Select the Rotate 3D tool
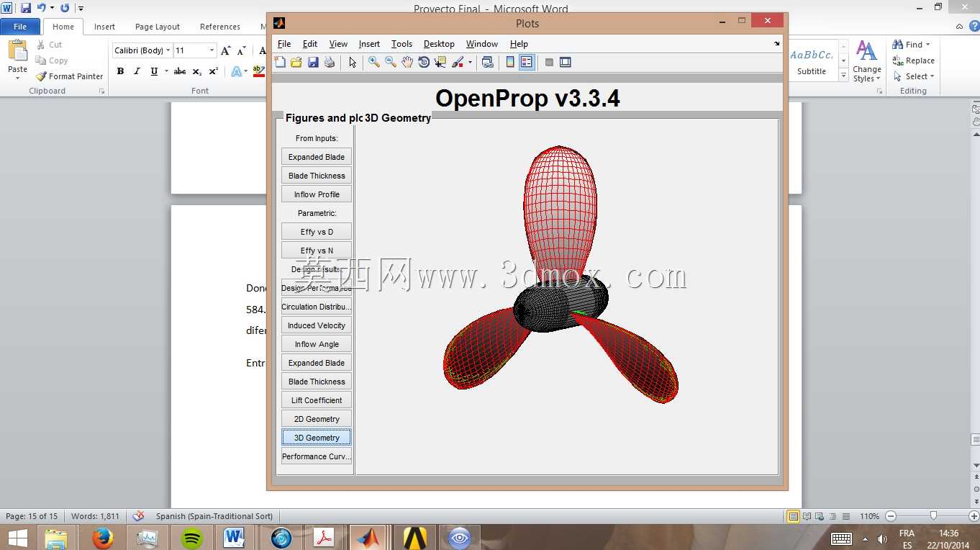This screenshot has height=550, width=980. 424,63
